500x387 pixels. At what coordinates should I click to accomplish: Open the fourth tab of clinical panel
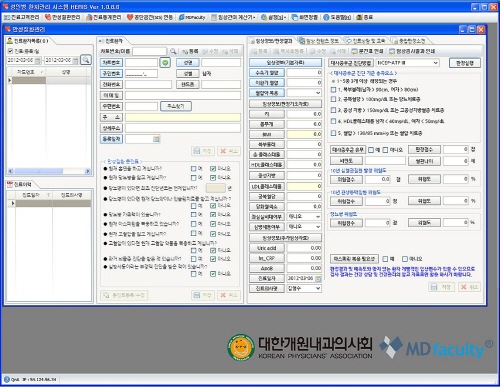pos(410,41)
